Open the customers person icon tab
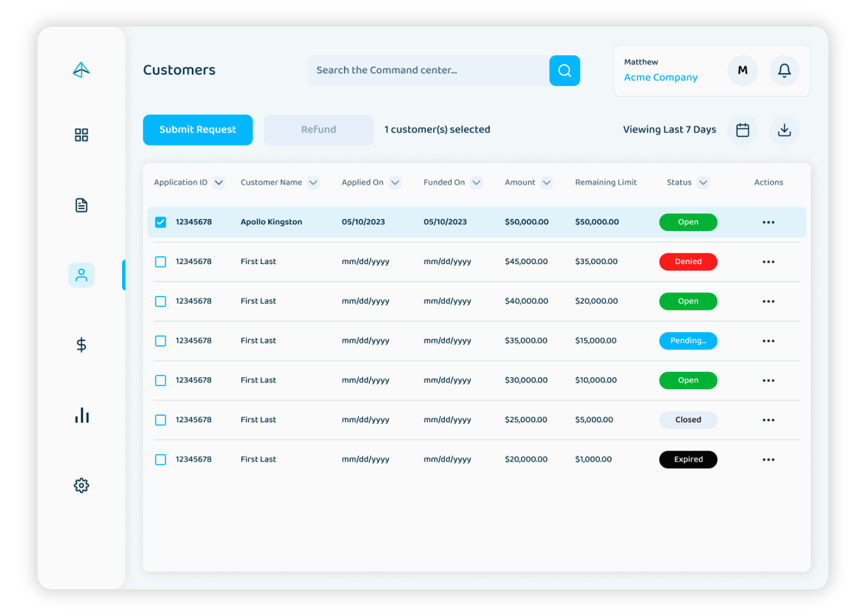The width and height of the screenshot is (866, 616). (x=81, y=275)
